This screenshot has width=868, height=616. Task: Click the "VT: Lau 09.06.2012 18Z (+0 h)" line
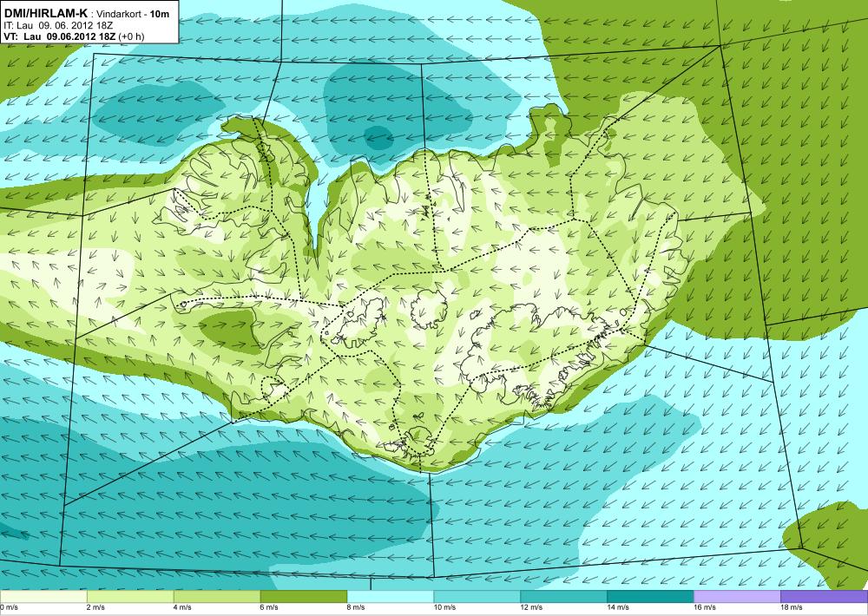74,36
